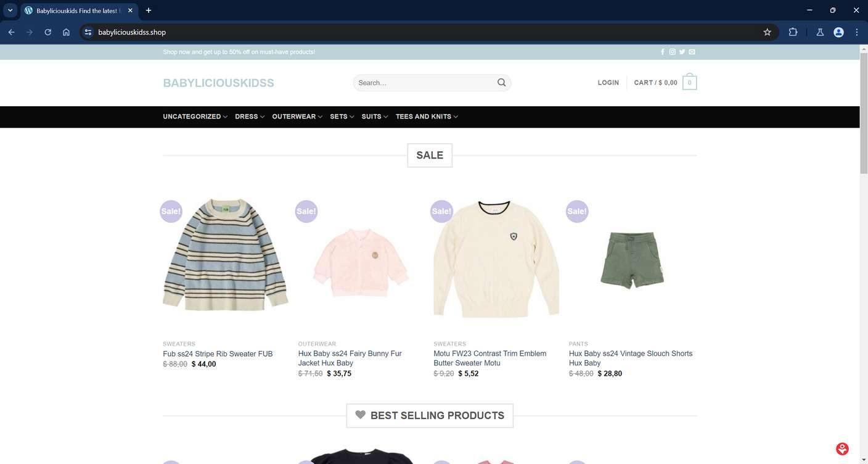Viewport: 868px width, 464px height.
Task: Open the extensions puzzle icon
Action: coord(793,32)
